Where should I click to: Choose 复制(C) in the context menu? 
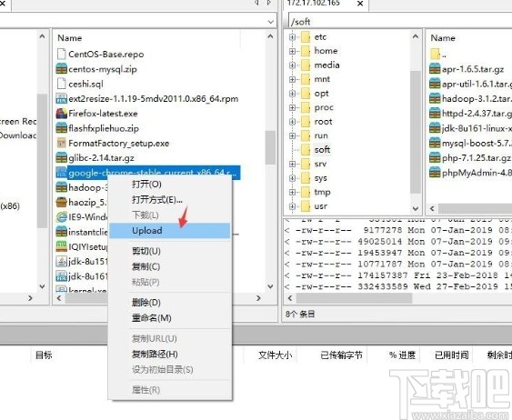click(170, 266)
